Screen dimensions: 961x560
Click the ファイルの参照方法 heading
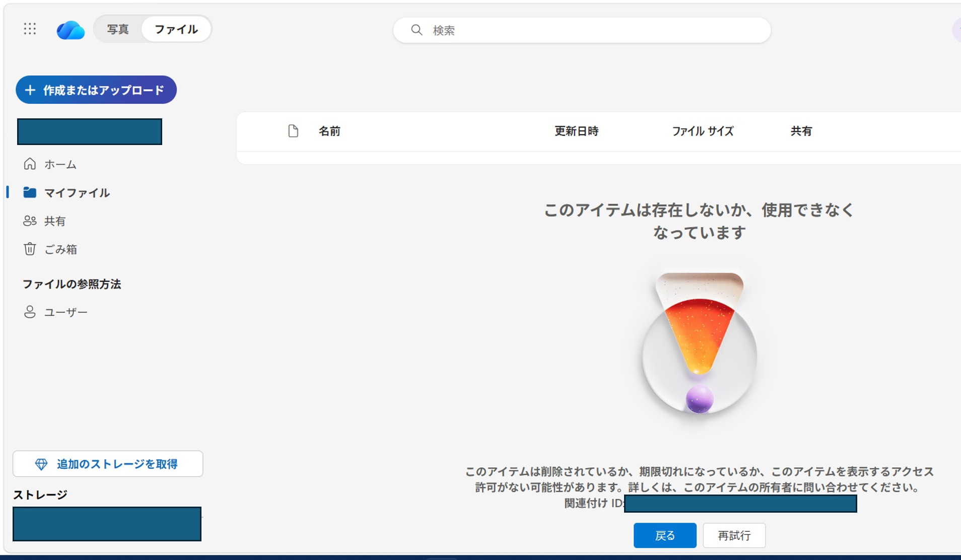72,284
